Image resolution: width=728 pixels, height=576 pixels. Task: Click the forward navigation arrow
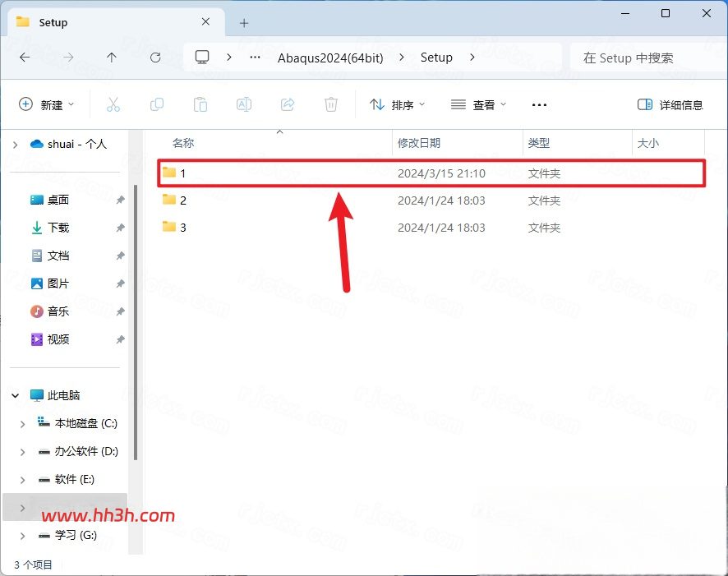pos(68,58)
